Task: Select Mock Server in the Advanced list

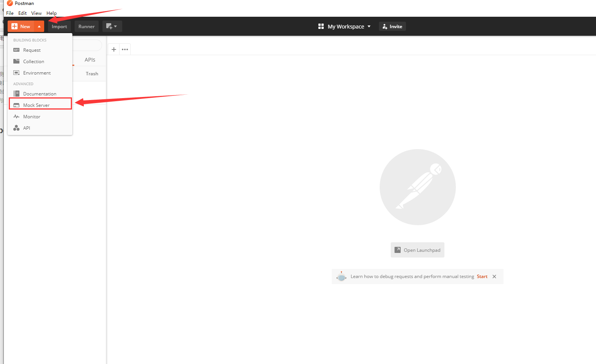Action: click(x=40, y=105)
